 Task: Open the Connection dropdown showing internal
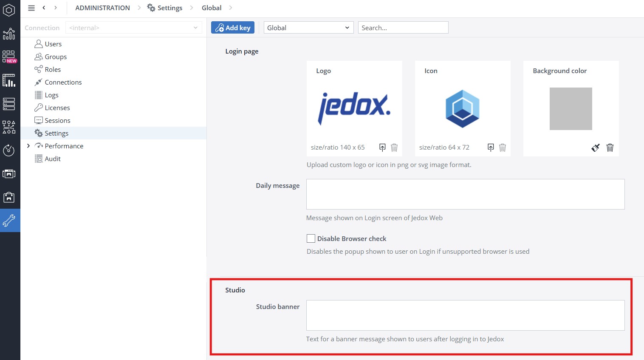[x=133, y=28]
